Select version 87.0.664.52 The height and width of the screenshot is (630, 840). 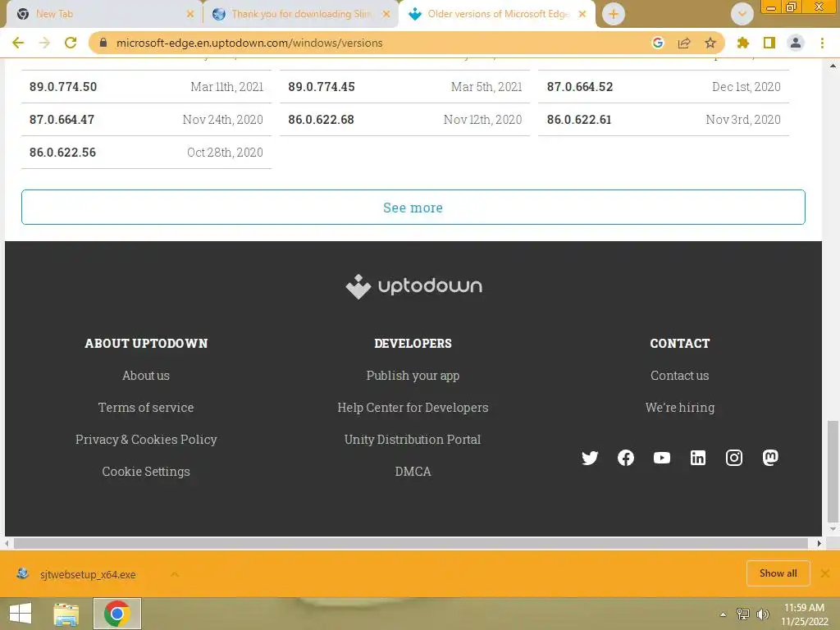point(664,87)
